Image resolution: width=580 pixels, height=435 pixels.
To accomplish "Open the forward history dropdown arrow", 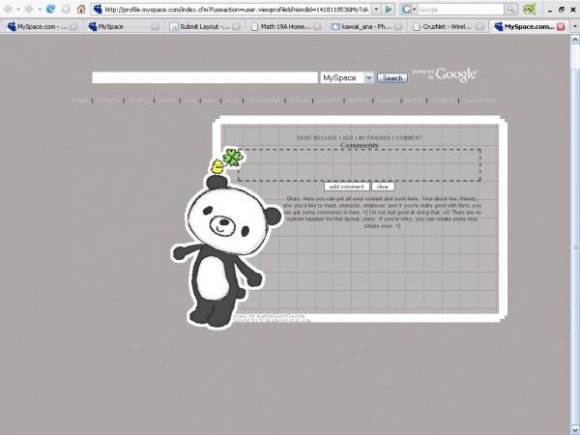I will click(x=39, y=9).
